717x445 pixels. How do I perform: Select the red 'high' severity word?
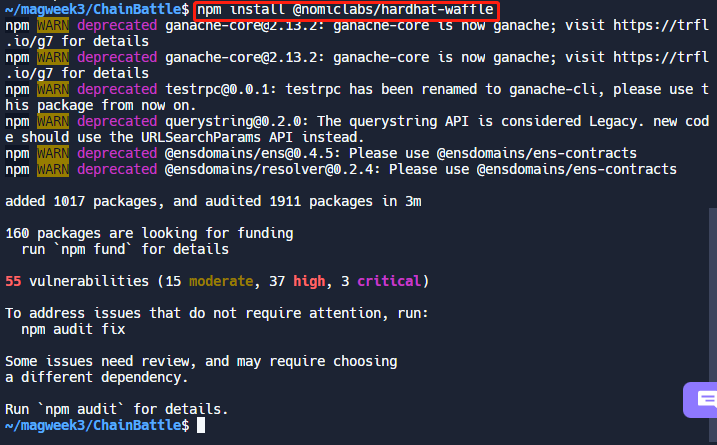coord(309,281)
